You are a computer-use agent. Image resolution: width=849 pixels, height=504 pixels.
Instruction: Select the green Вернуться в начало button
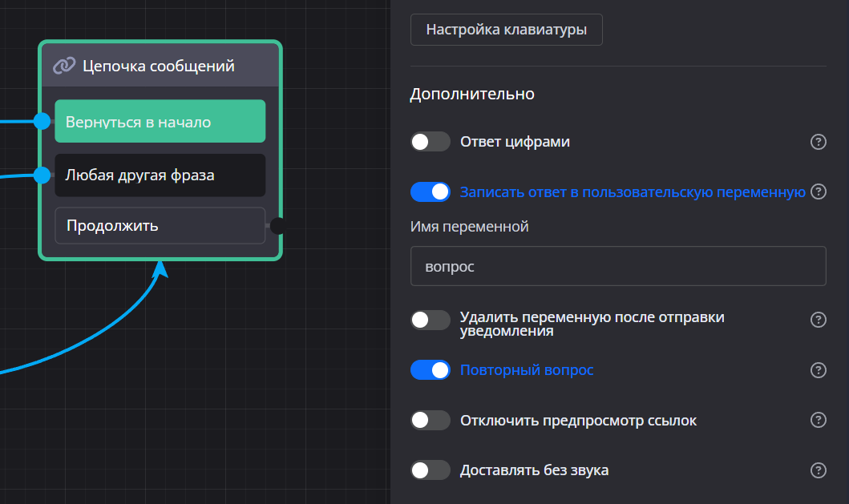(x=160, y=122)
